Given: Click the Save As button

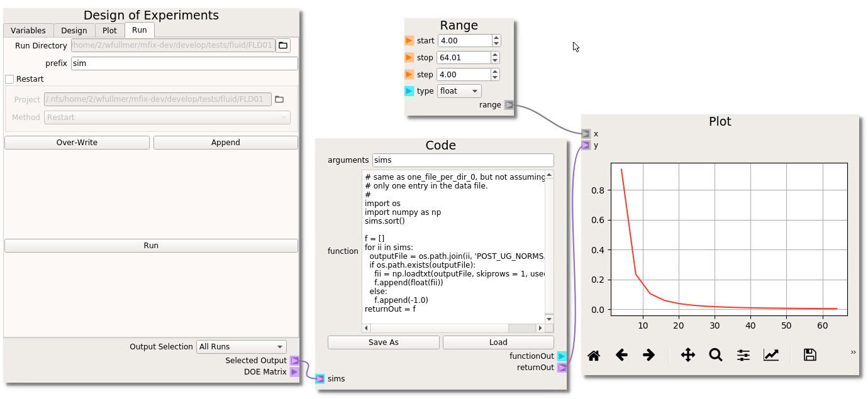Looking at the screenshot, I should click(x=383, y=342).
